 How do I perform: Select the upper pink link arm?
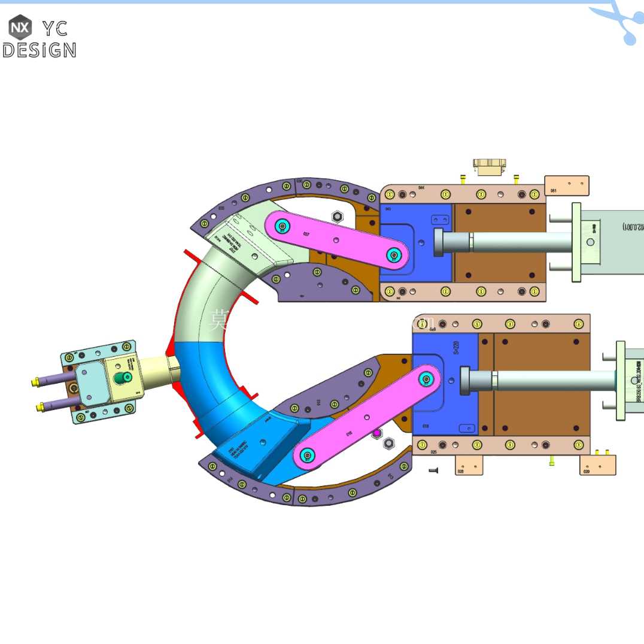point(337,240)
